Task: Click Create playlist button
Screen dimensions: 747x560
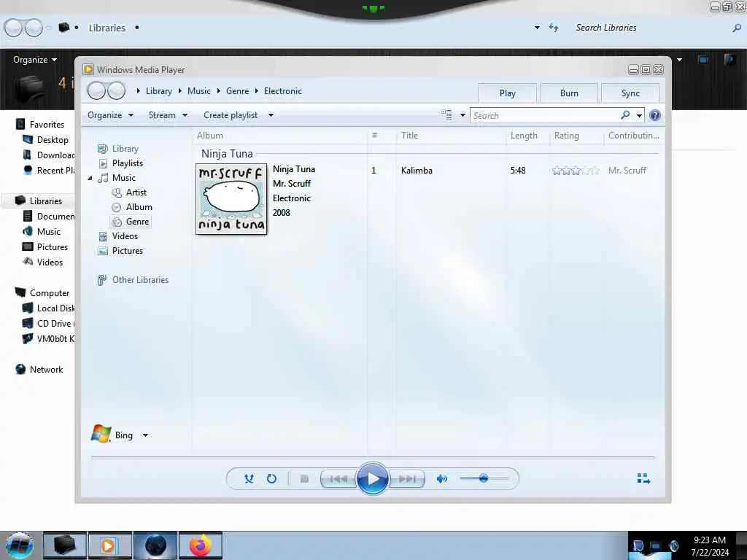Action: [231, 115]
